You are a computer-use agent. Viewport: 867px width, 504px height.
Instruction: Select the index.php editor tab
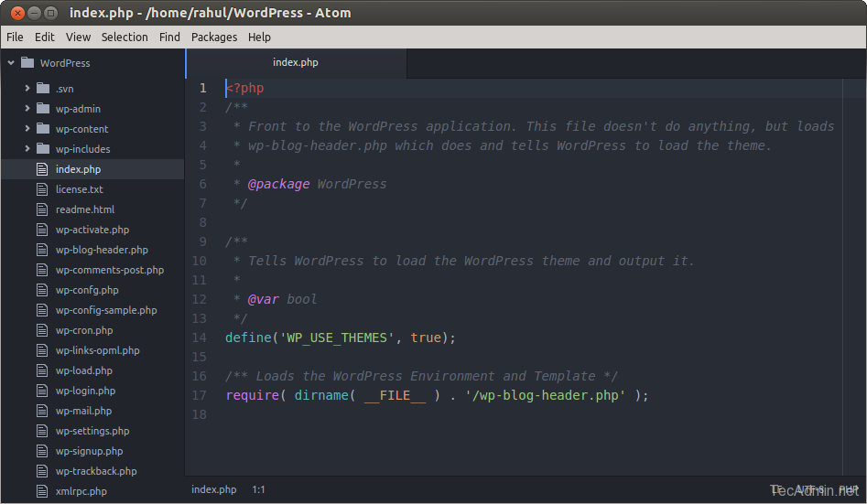tap(296, 62)
